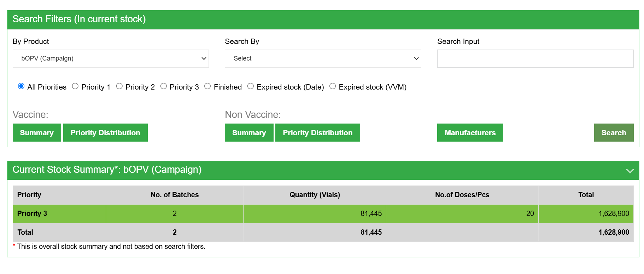
Task: Open the Non Vaccine Summary button
Action: click(249, 133)
